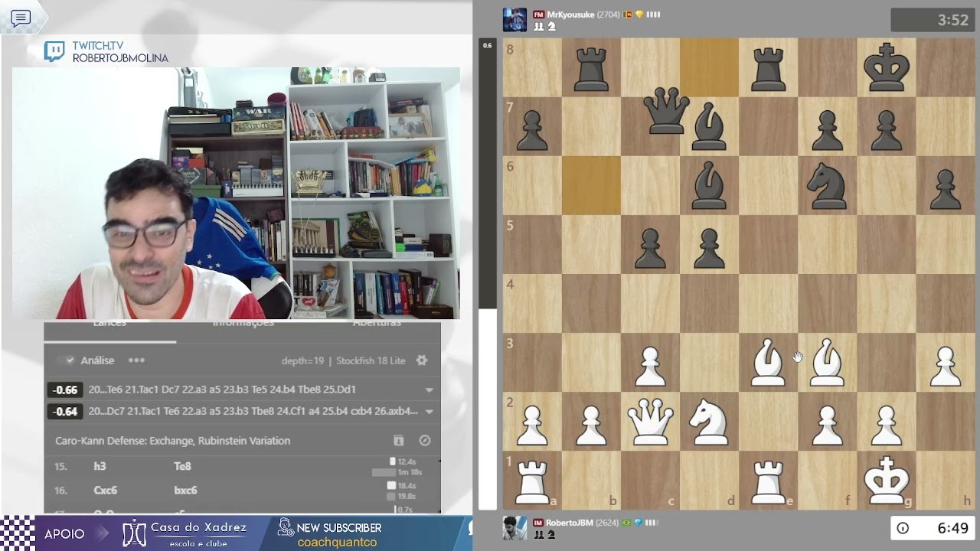Screen dimensions: 980x551
Task: Click the -0.66 evaluation badge
Action: [x=65, y=390]
